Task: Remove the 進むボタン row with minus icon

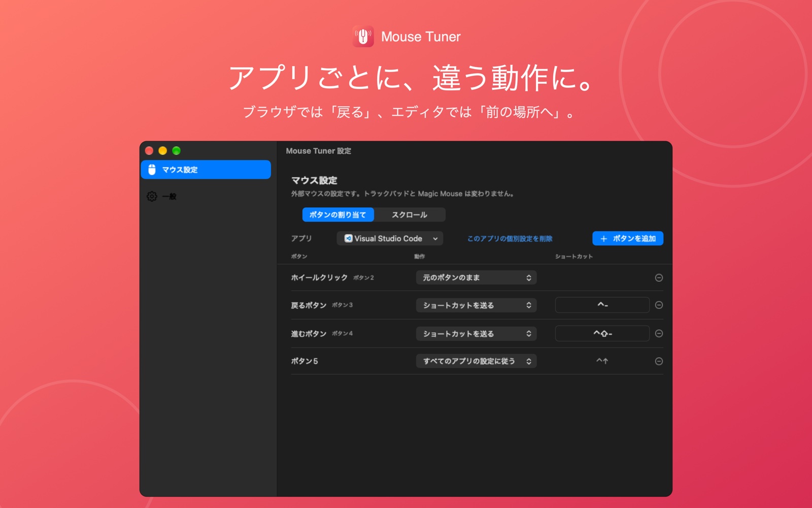Action: pyautogui.click(x=659, y=333)
